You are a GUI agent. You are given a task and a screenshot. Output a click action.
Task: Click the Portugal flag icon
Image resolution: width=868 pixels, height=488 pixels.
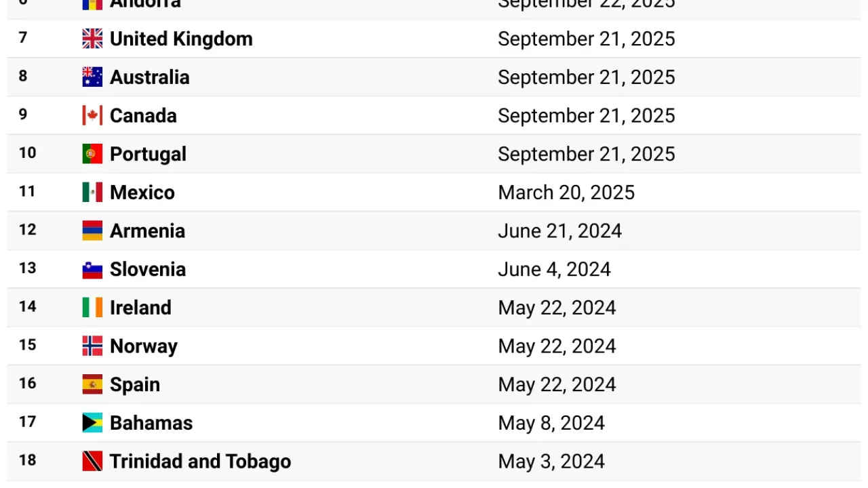click(92, 154)
